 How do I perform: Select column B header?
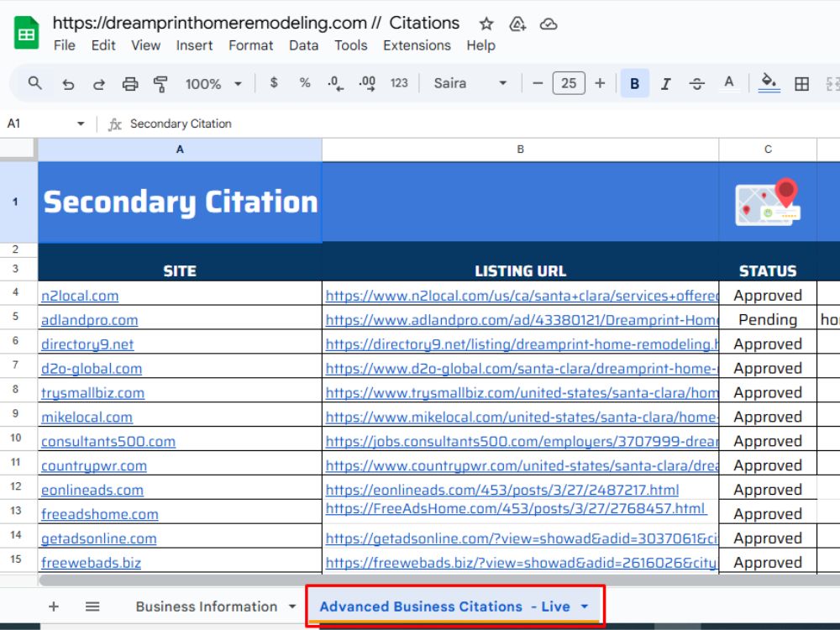point(520,150)
